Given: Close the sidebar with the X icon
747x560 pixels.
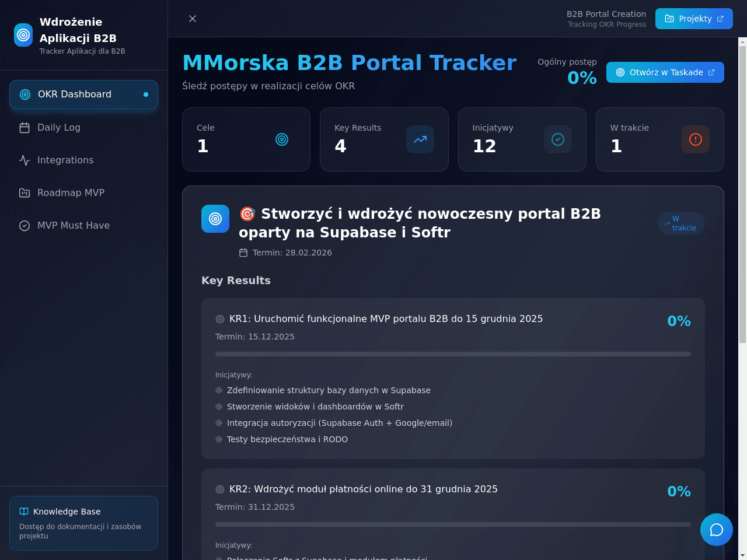Looking at the screenshot, I should click(193, 19).
